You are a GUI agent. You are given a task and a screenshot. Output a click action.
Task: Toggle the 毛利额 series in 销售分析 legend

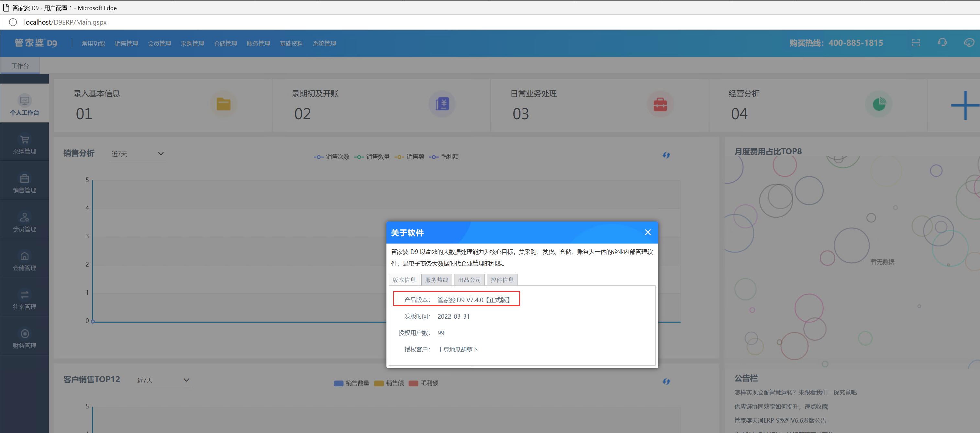pyautogui.click(x=444, y=156)
